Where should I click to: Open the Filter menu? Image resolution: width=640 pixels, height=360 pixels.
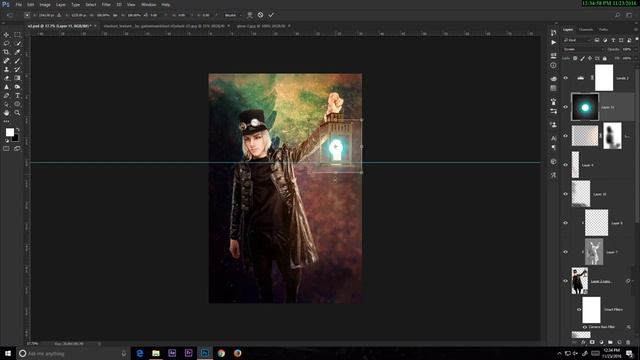(x=106, y=4)
